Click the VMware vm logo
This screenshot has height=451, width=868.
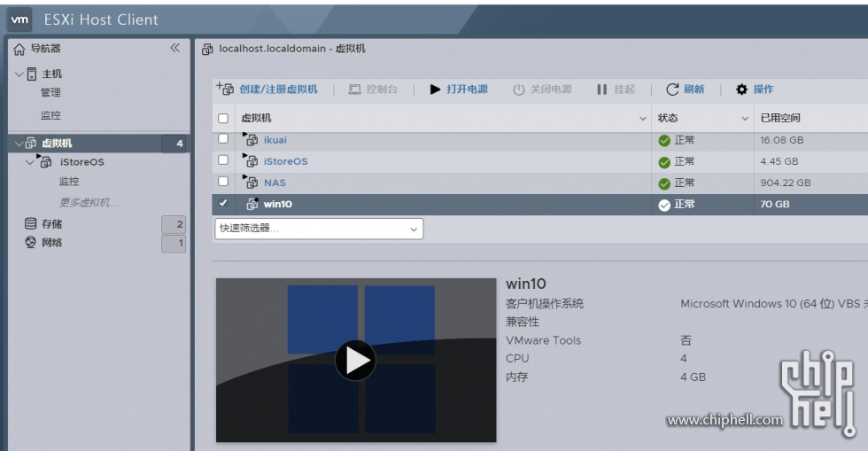[19, 19]
